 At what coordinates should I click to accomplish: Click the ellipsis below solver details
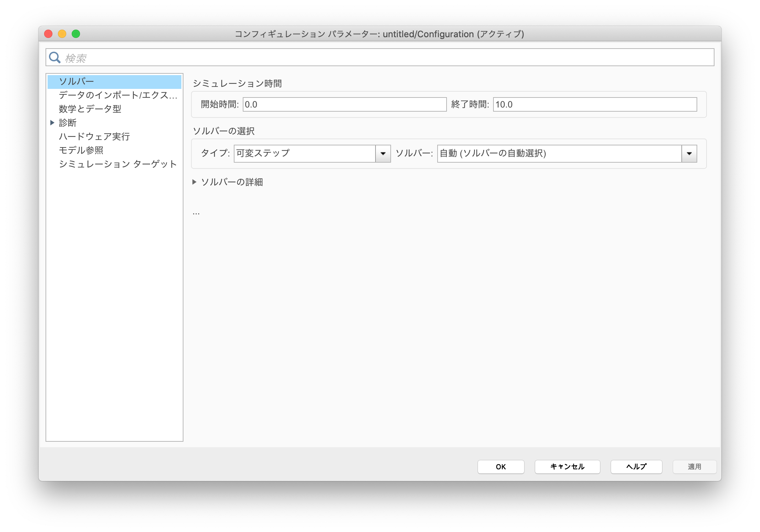pyautogui.click(x=196, y=213)
